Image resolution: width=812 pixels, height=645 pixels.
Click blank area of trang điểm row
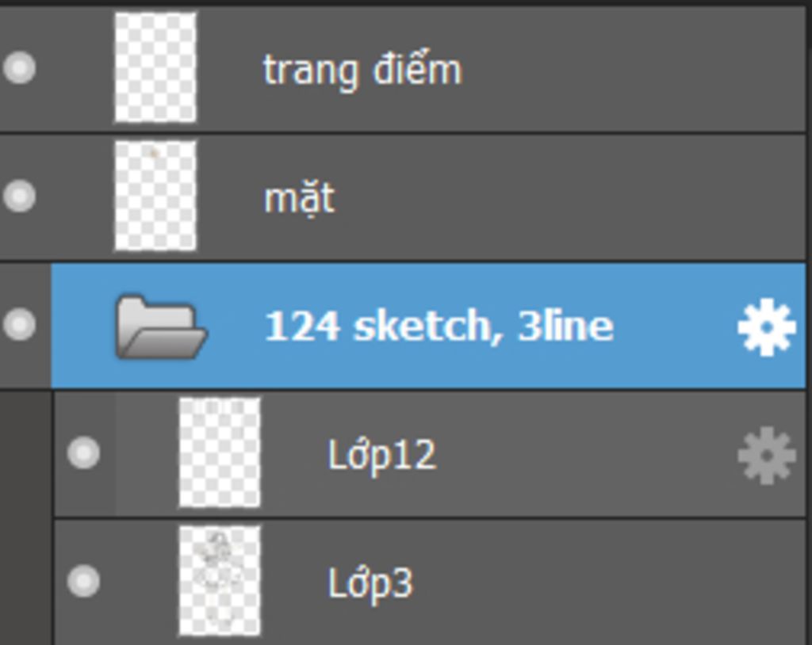pos(632,70)
